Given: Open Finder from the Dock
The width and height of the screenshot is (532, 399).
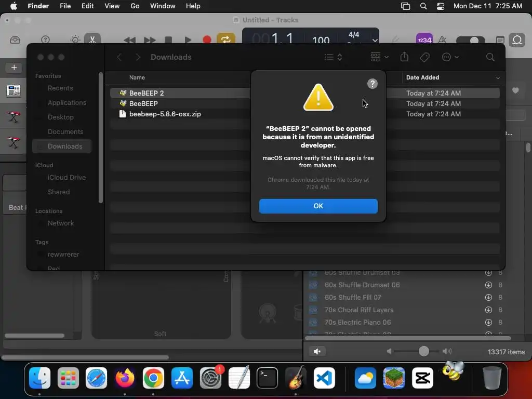Looking at the screenshot, I should (x=39, y=378).
